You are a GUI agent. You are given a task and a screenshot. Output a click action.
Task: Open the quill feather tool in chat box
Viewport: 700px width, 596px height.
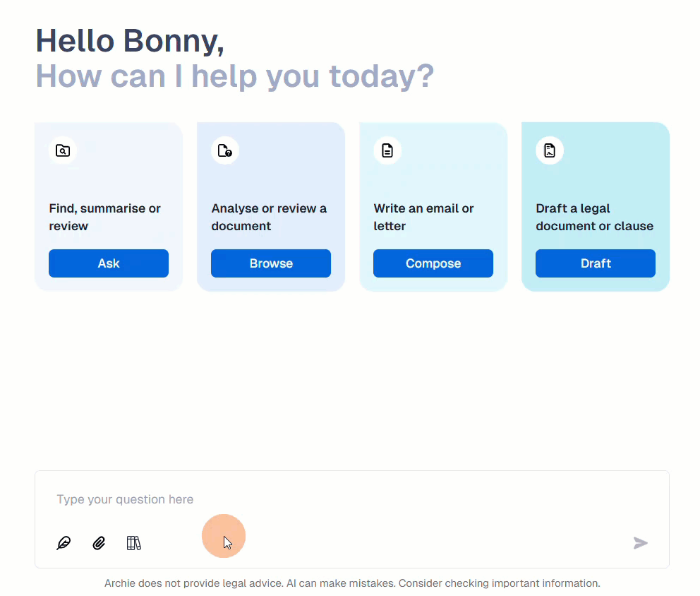tap(64, 543)
